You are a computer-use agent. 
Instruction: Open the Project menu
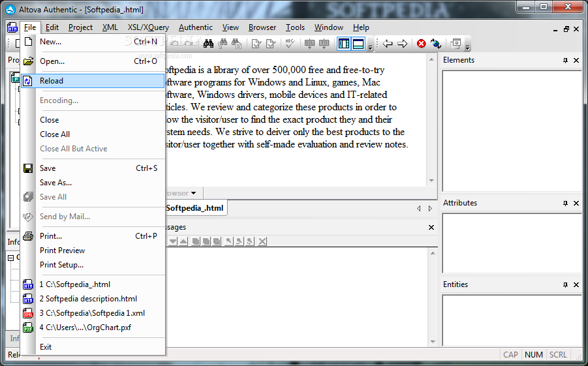coord(80,27)
